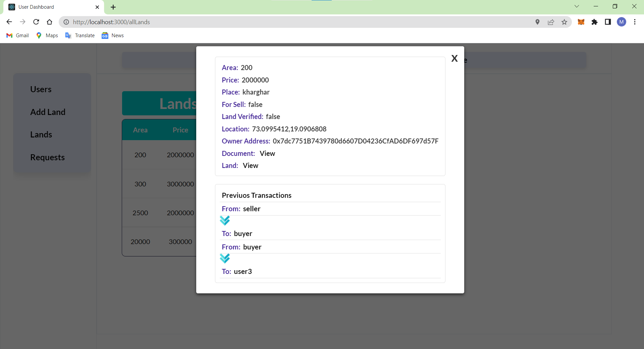Click the teal chevron above user3
Image resolution: width=644 pixels, height=349 pixels.
225,258
